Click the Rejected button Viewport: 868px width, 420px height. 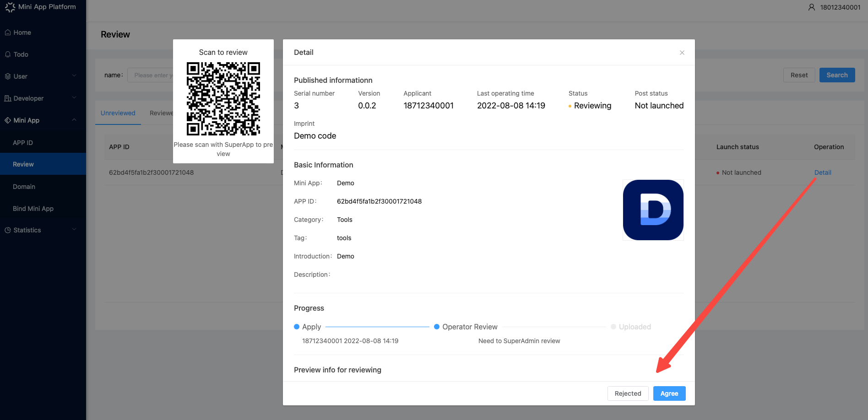628,393
